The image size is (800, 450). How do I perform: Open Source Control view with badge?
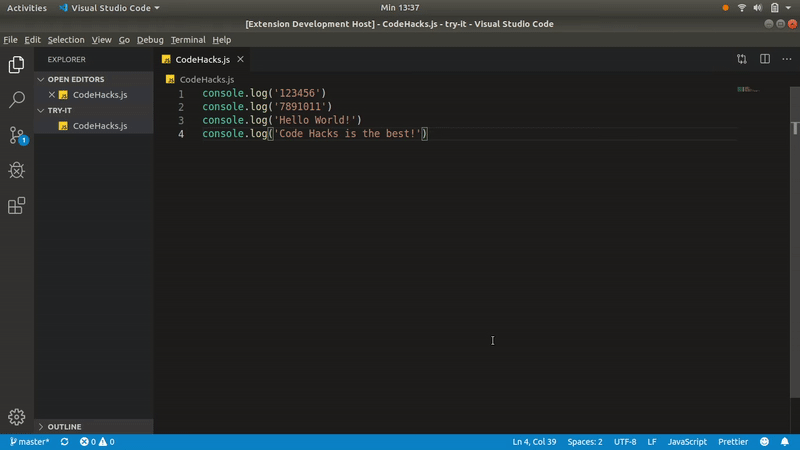coord(17,135)
